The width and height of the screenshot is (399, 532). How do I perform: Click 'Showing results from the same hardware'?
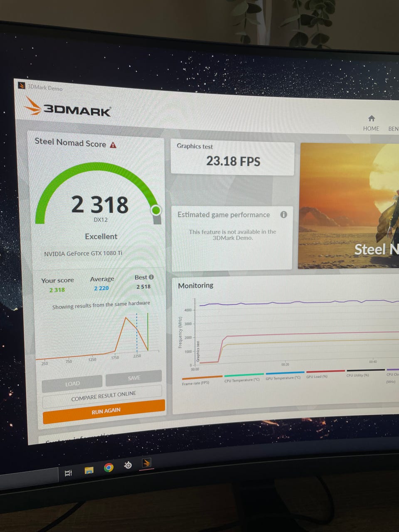(101, 305)
